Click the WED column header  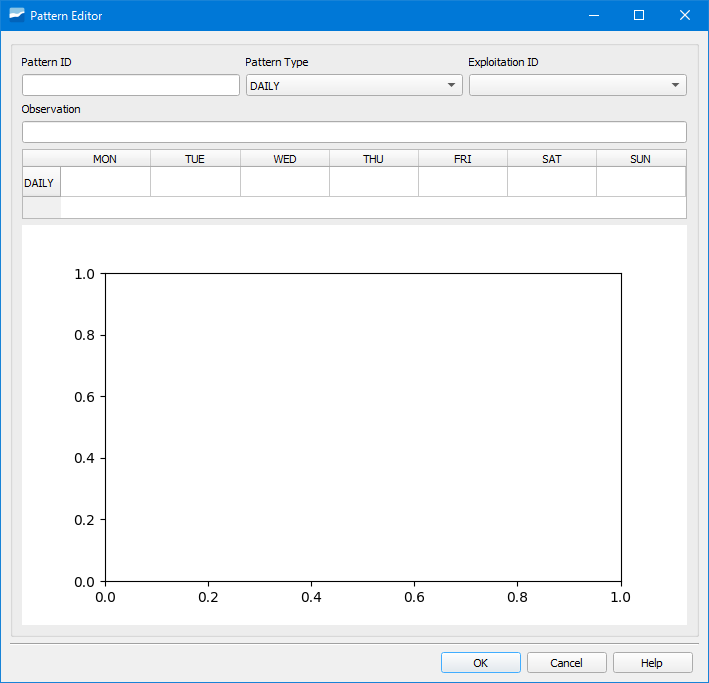tap(284, 159)
